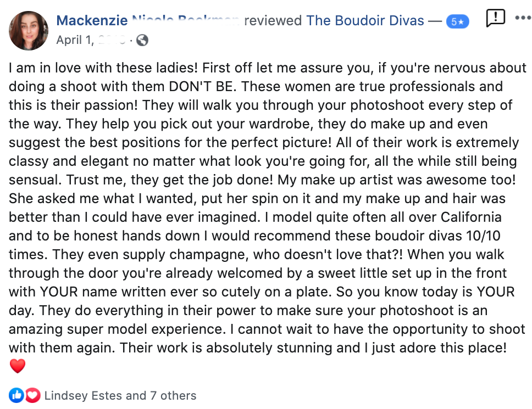Click the red heart emoji ending the review

point(17,366)
